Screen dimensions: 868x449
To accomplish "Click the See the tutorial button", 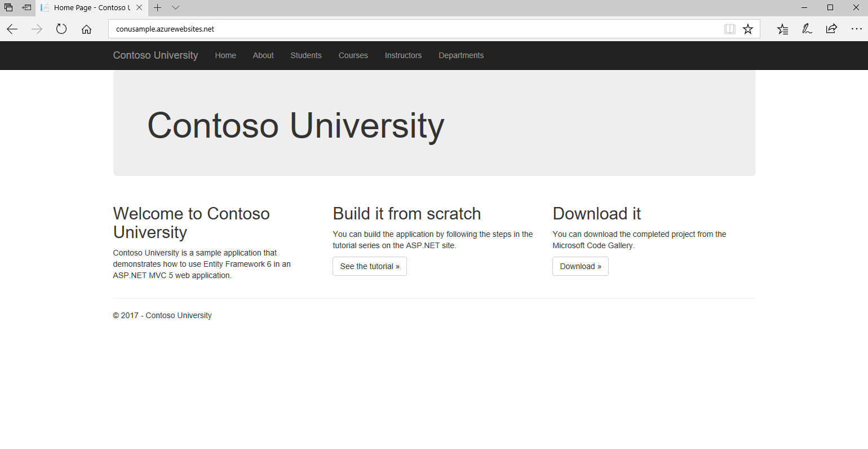I will coord(369,266).
